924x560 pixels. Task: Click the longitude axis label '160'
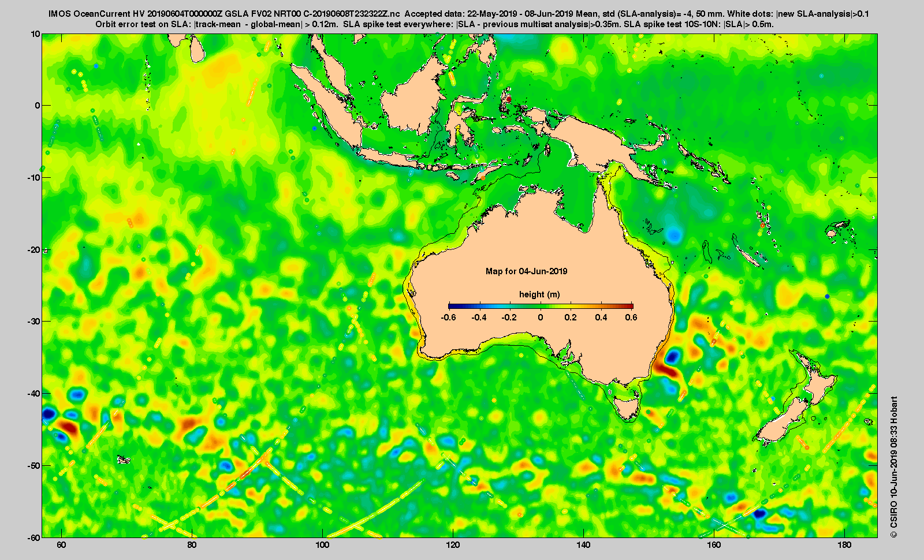(x=714, y=545)
